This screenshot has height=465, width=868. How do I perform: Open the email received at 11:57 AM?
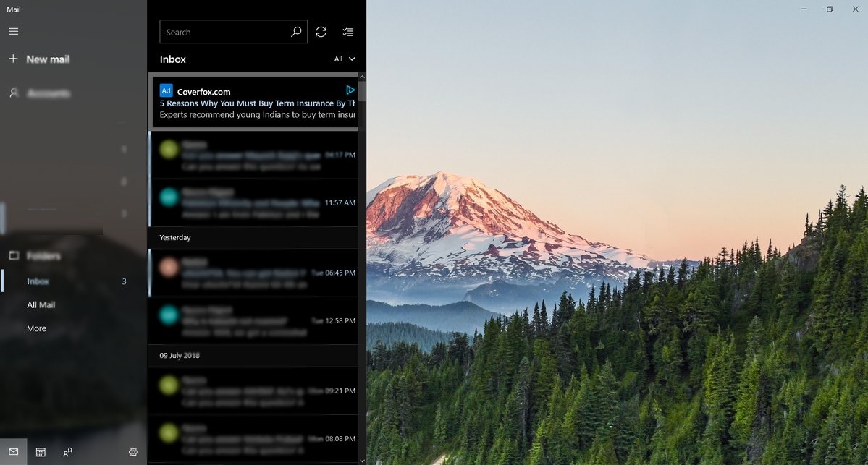point(253,203)
